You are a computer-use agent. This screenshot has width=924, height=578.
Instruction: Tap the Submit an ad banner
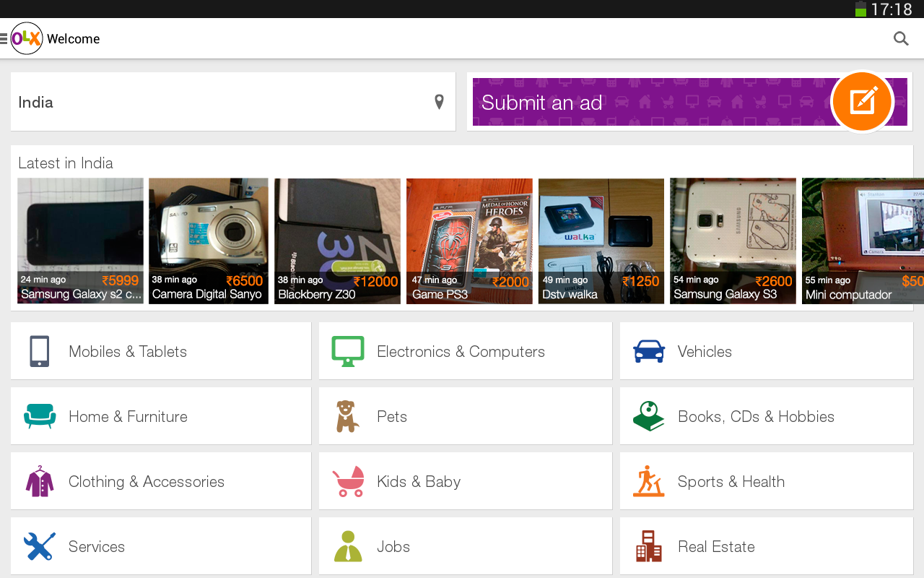(x=689, y=102)
